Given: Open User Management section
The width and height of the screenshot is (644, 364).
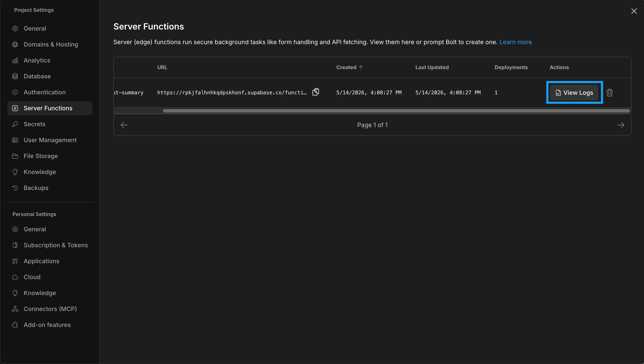Looking at the screenshot, I should click(50, 140).
